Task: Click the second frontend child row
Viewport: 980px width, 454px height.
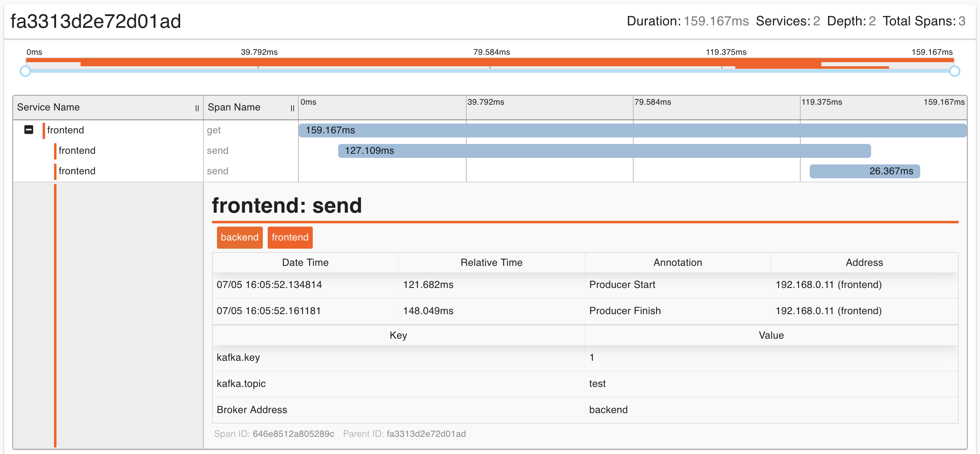Action: (77, 151)
